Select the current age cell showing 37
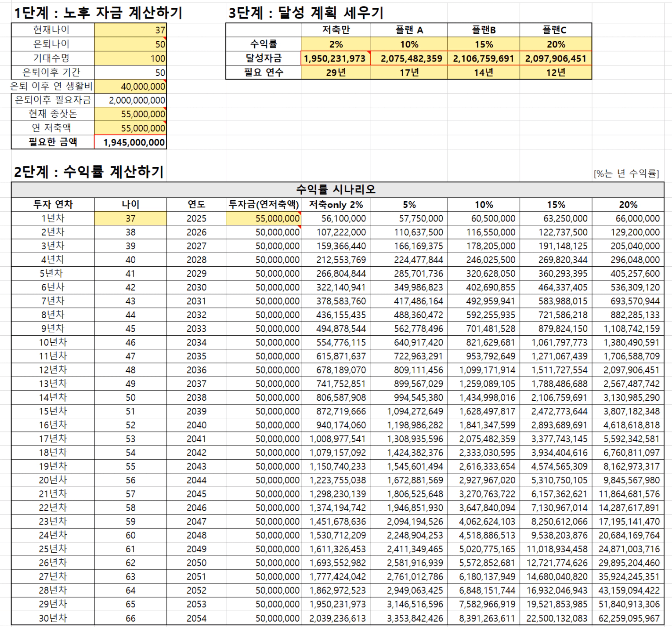Viewport: 672px width, 627px height. 130,30
